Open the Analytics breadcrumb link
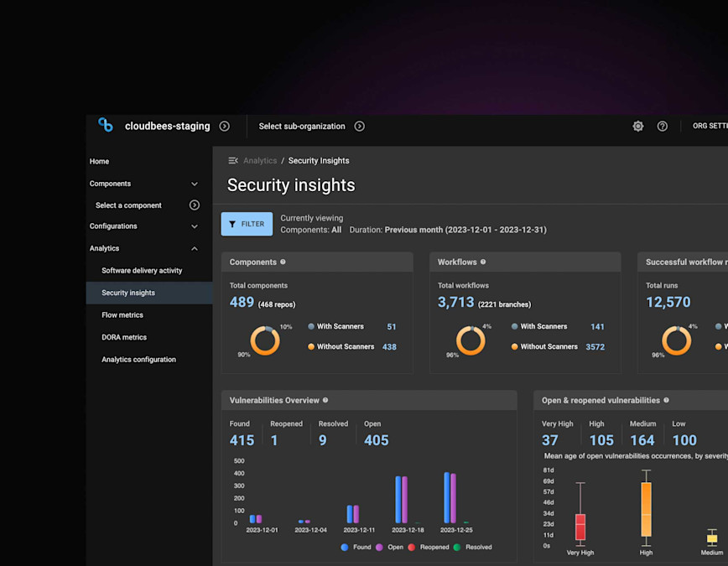 pos(260,160)
